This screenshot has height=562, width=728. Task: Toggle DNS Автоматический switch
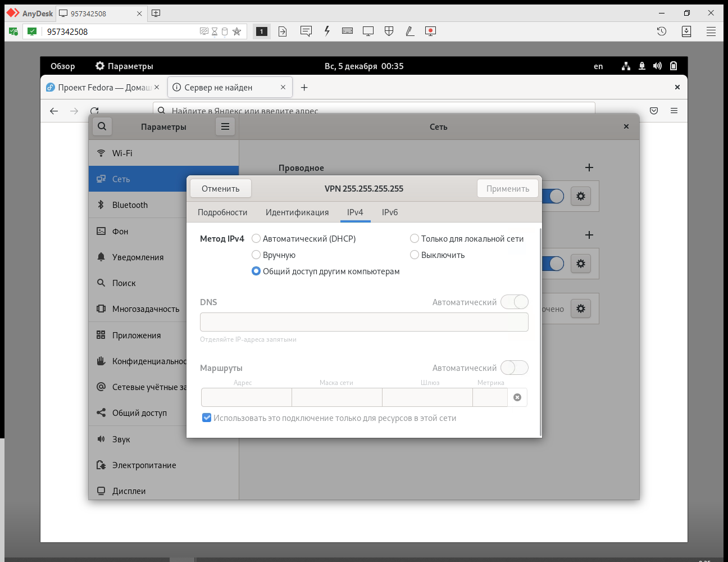click(515, 302)
